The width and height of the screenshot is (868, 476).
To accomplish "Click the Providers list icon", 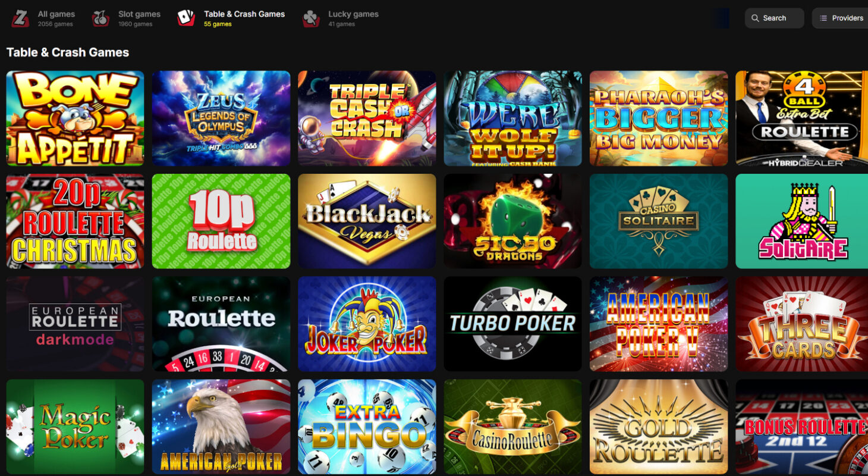I will click(x=823, y=18).
